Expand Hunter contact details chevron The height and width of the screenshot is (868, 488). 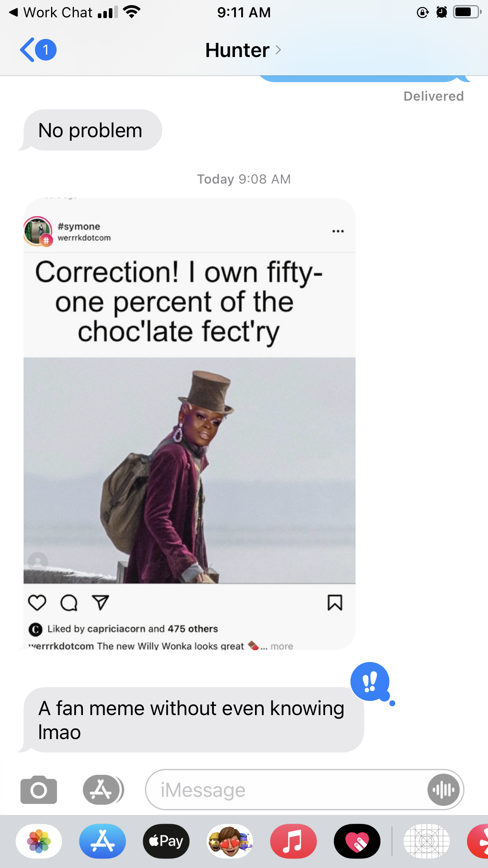[278, 50]
